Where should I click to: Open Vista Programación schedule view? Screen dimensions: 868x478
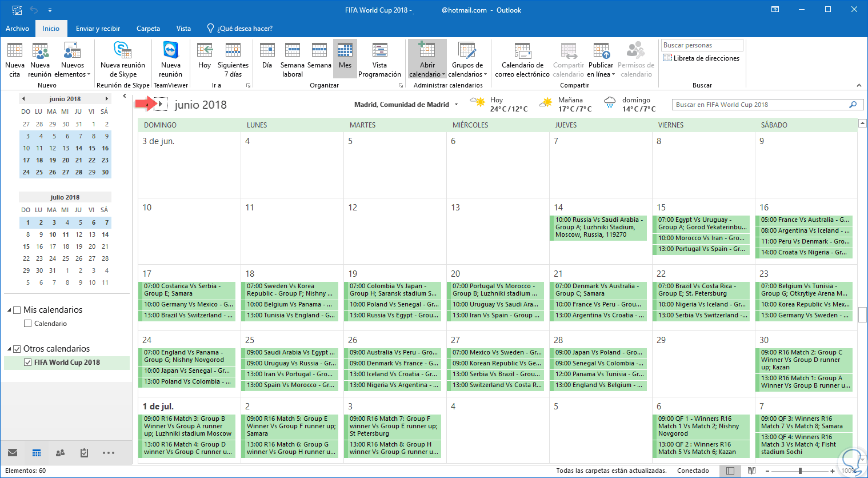[x=379, y=59]
